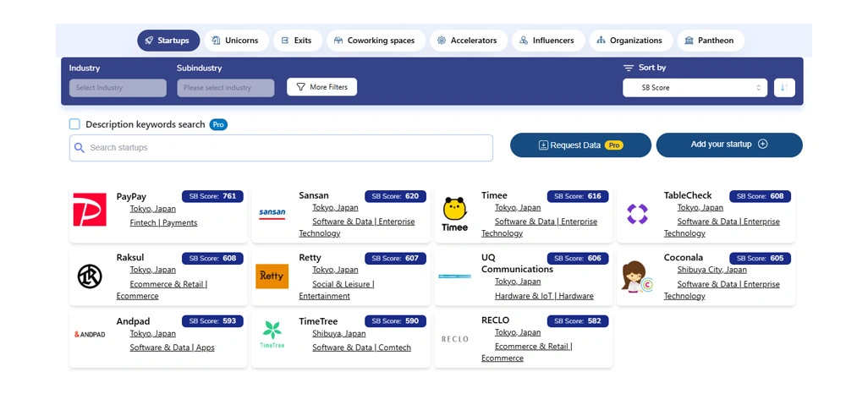Screen dimensions: 868x394
Task: Click Tokyo, Japan link under Sansan
Action: point(335,207)
